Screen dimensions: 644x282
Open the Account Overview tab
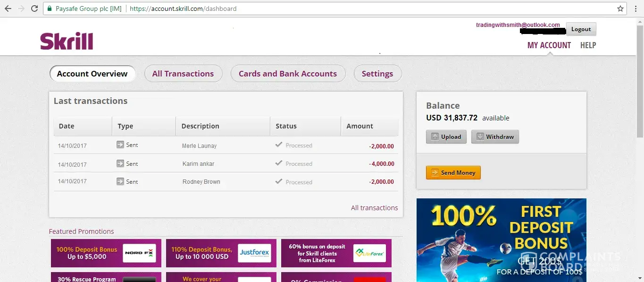[x=92, y=74]
